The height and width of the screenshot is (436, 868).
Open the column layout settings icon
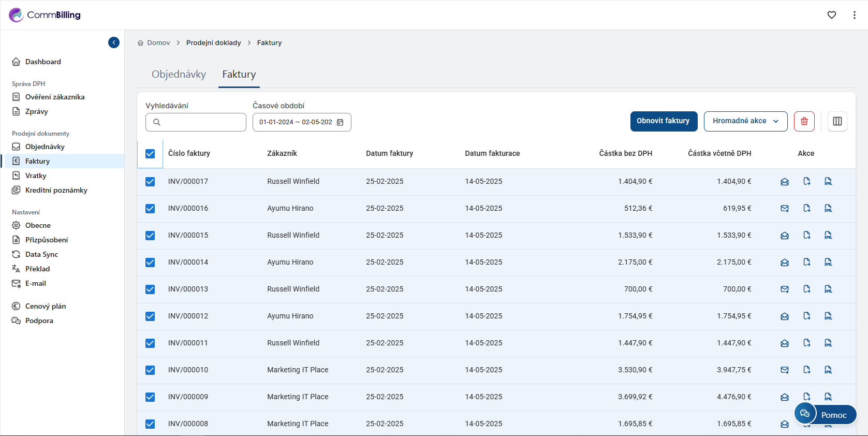(x=837, y=121)
